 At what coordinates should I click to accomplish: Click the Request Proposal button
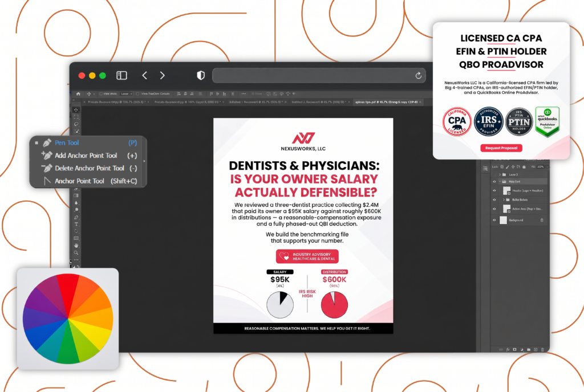coord(501,148)
